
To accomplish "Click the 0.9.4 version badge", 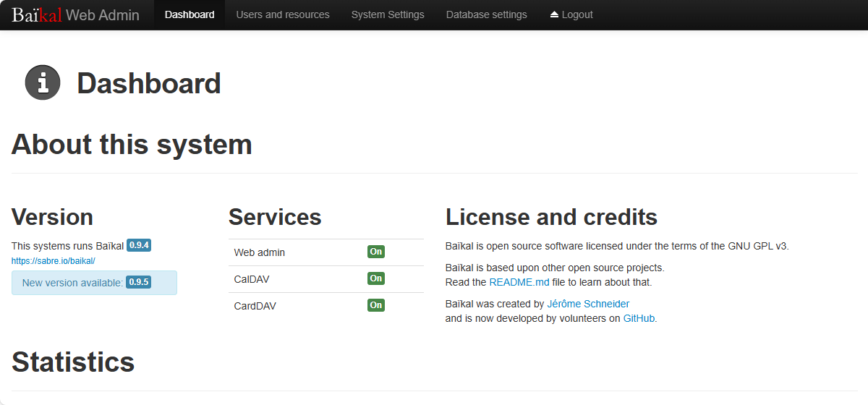I will [139, 245].
